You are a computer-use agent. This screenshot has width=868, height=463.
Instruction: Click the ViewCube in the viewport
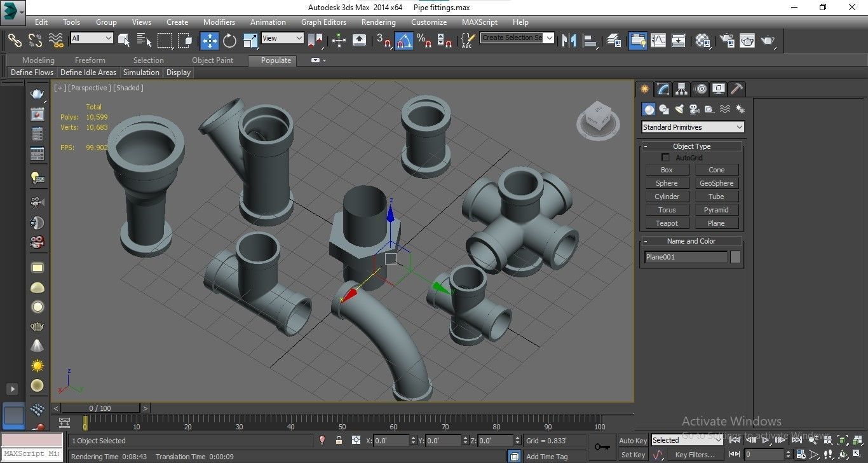597,120
